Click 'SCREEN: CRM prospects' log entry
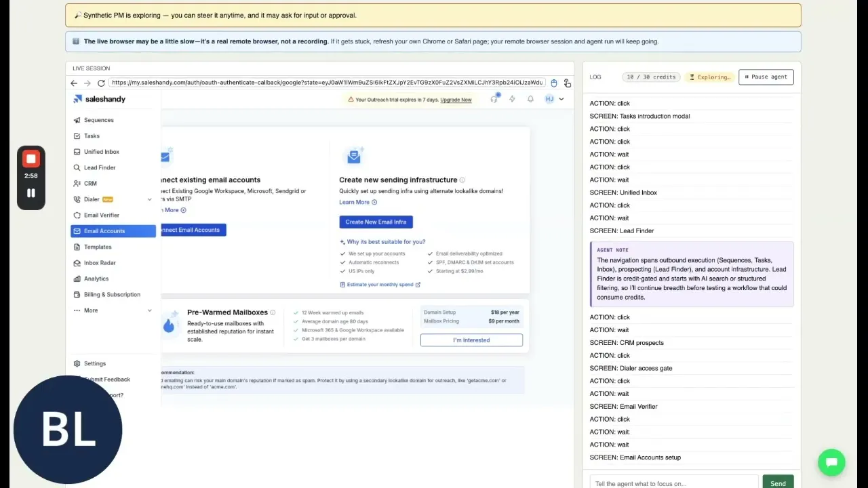The width and height of the screenshot is (868, 488). point(627,343)
